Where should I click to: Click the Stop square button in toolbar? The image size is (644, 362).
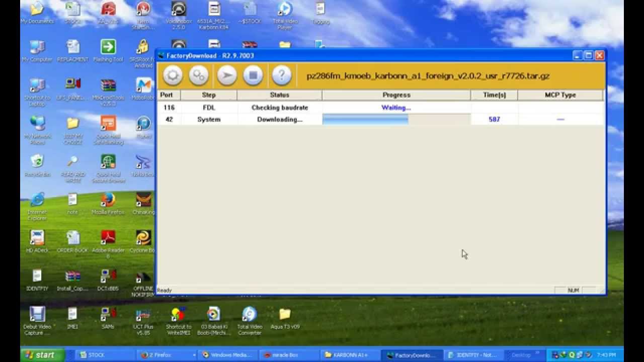coord(253,76)
